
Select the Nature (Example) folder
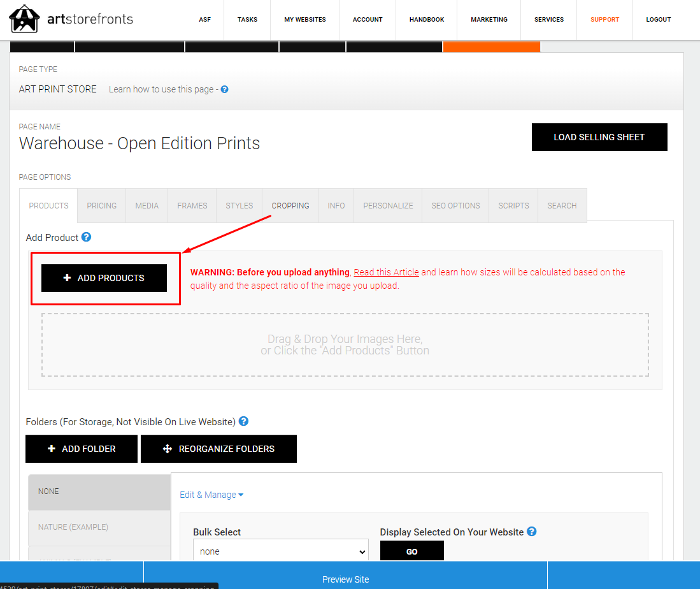tap(99, 527)
